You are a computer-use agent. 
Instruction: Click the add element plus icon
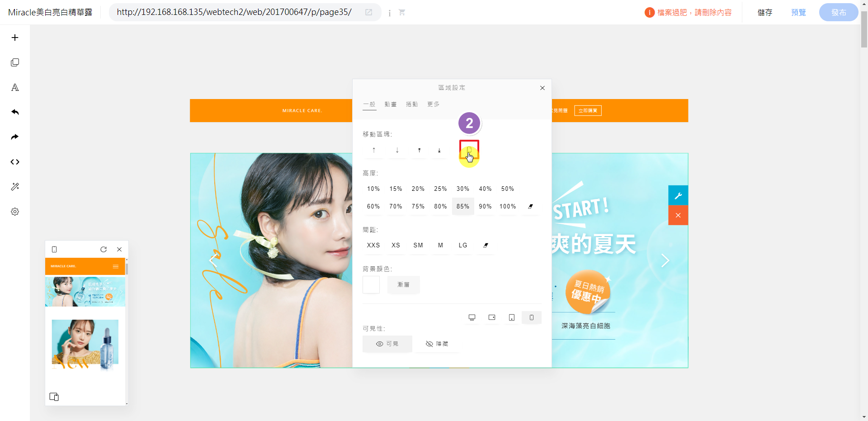click(x=15, y=38)
